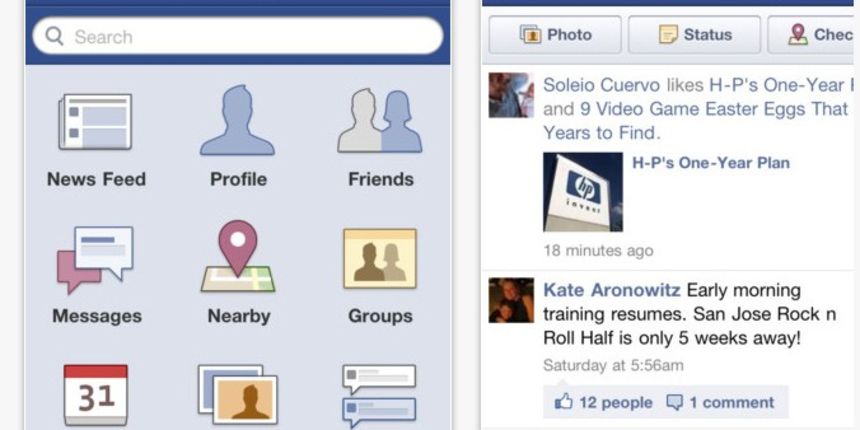
Task: Open the Messages speech bubbles icon
Action: coord(95,259)
